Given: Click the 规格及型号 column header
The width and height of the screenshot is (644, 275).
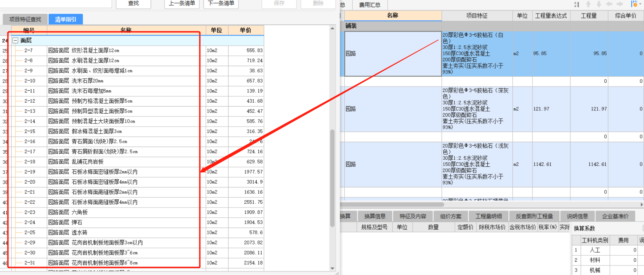Looking at the screenshot, I should coord(374,227).
